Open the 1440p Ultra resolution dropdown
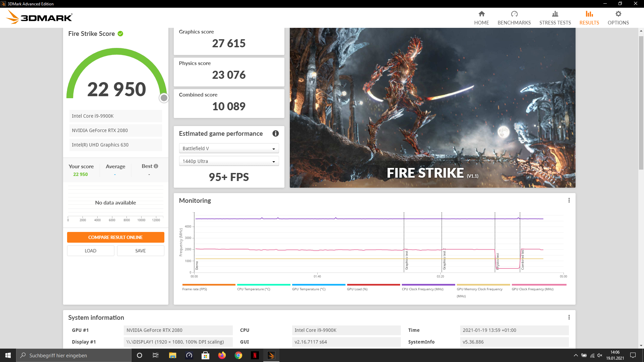Image resolution: width=644 pixels, height=362 pixels. [229, 161]
